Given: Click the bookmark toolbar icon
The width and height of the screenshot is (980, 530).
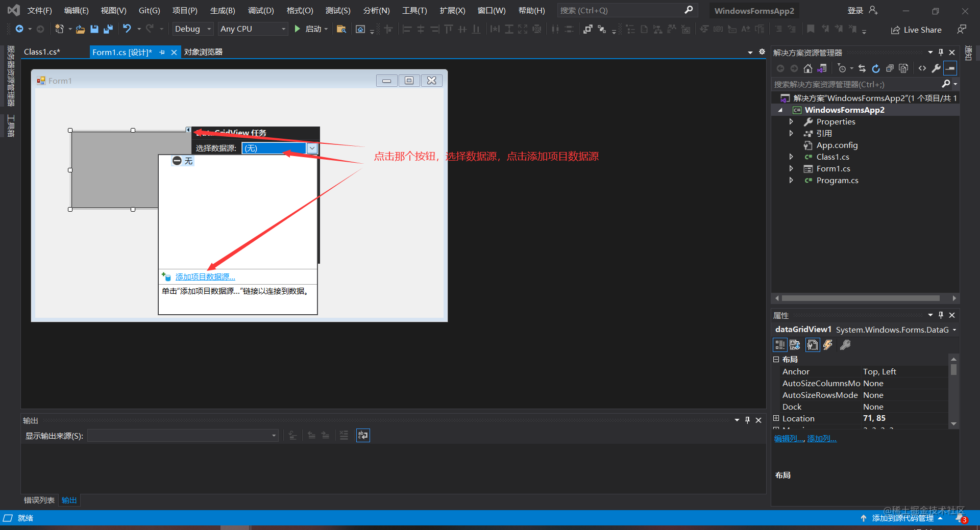Looking at the screenshot, I should coord(811,29).
